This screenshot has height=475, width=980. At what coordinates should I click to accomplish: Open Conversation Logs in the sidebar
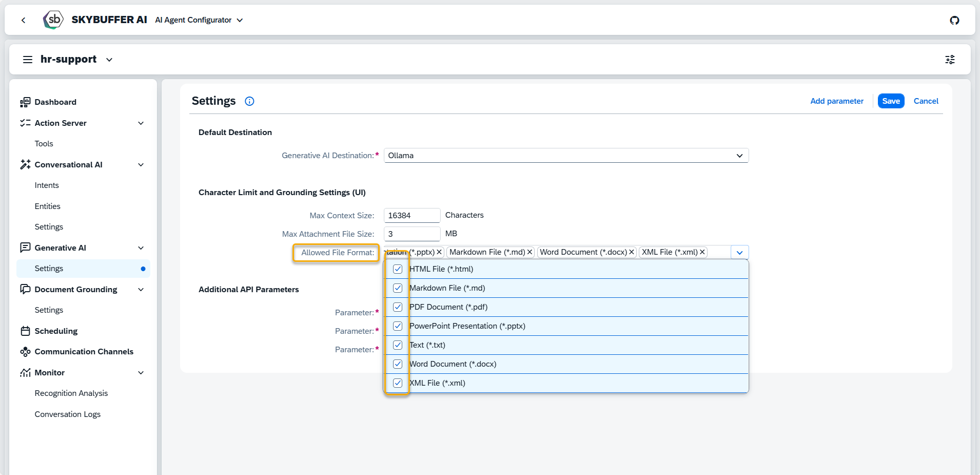[68, 414]
